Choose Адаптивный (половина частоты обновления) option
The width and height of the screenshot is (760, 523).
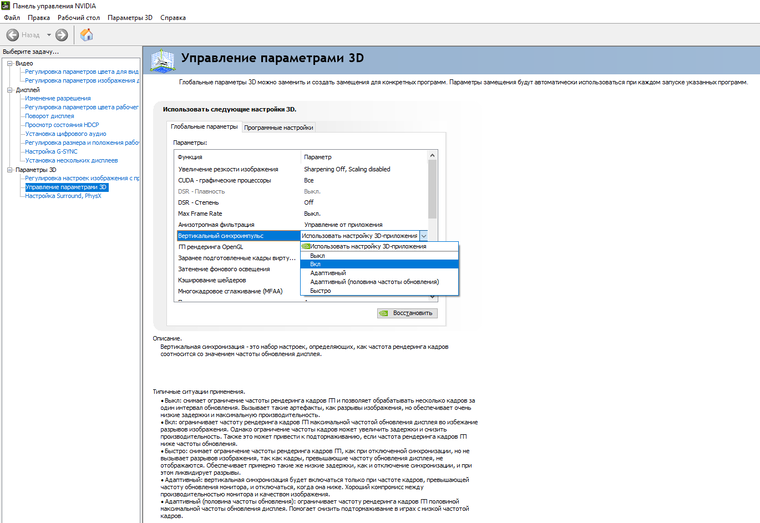pos(380,282)
